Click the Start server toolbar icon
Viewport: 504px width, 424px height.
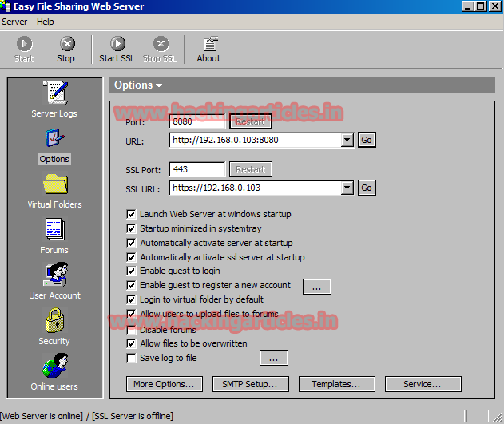[25, 50]
